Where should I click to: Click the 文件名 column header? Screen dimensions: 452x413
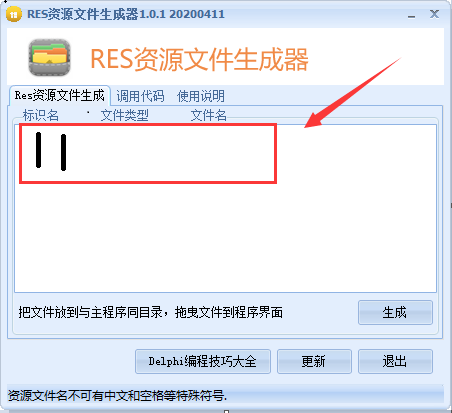[x=209, y=115]
